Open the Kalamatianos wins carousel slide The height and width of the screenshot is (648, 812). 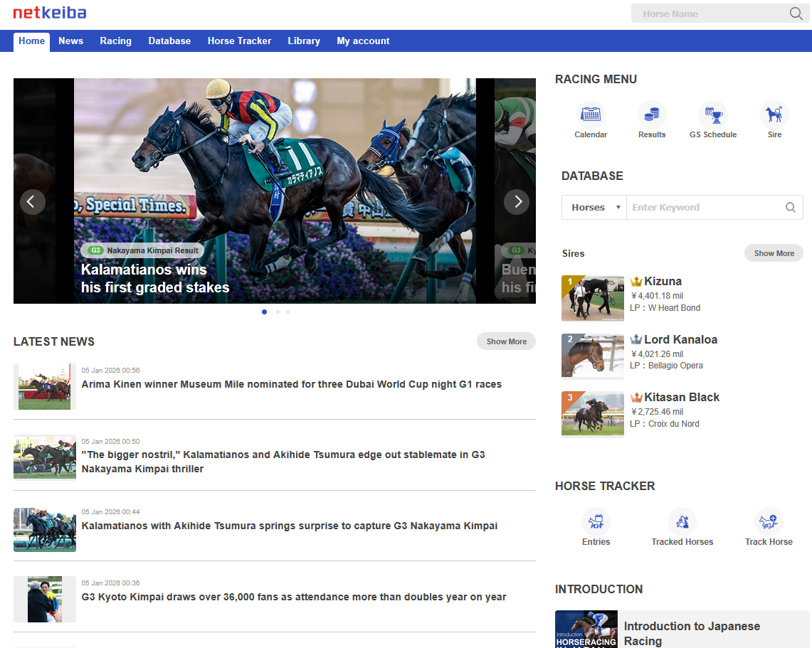point(275,191)
